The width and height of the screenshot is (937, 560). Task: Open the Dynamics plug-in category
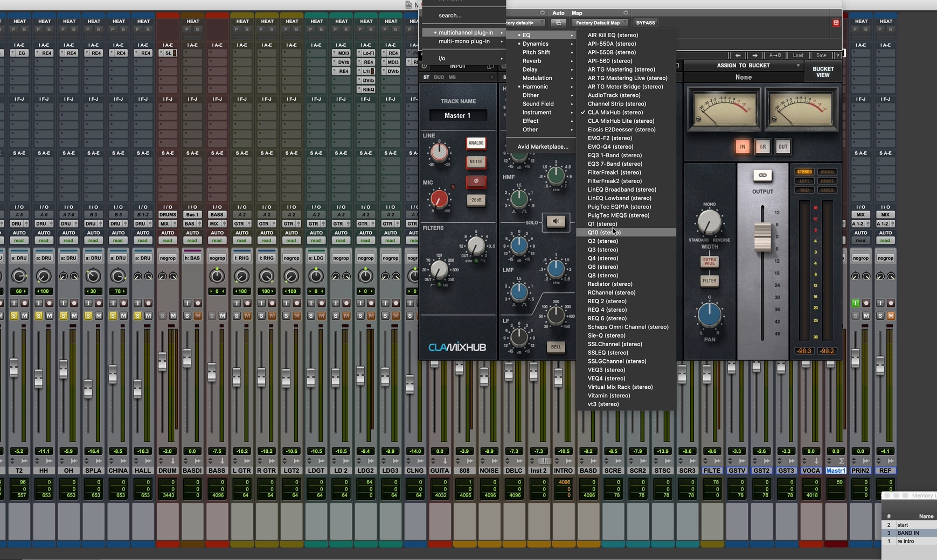[x=542, y=44]
